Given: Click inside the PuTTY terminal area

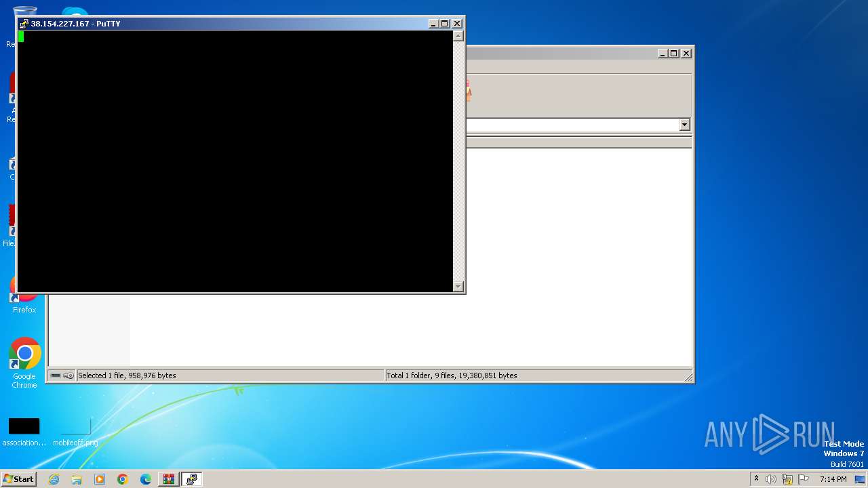Looking at the screenshot, I should (x=235, y=161).
